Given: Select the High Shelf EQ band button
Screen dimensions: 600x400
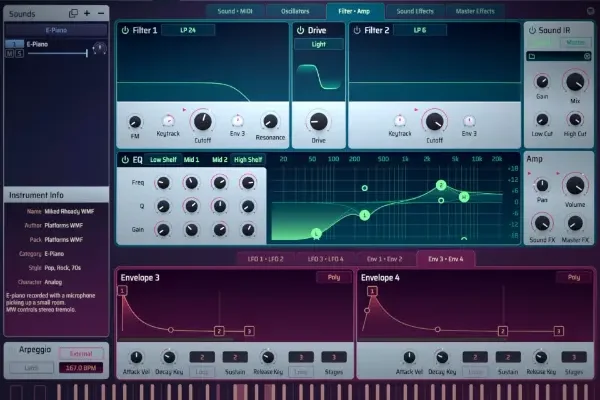Looking at the screenshot, I should tap(248, 159).
